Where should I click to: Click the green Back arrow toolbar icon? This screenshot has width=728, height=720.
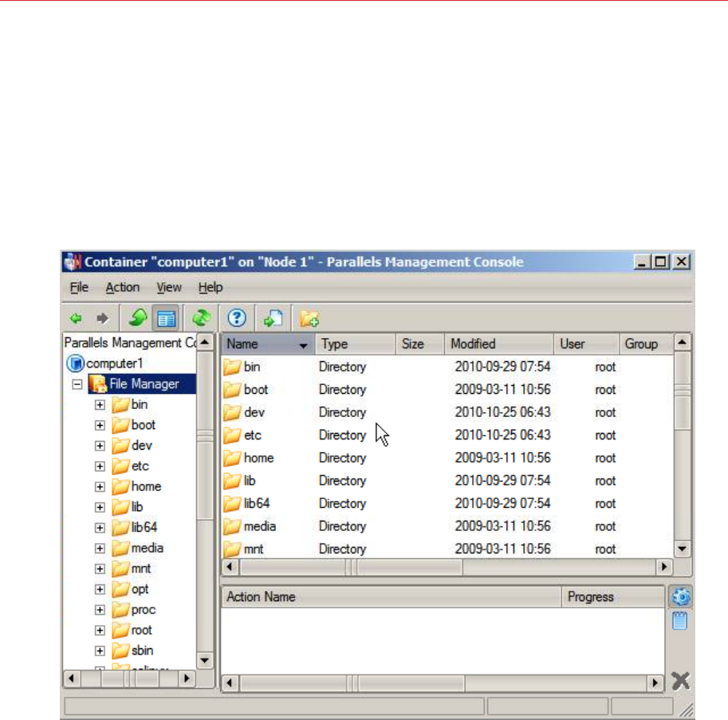point(76,318)
